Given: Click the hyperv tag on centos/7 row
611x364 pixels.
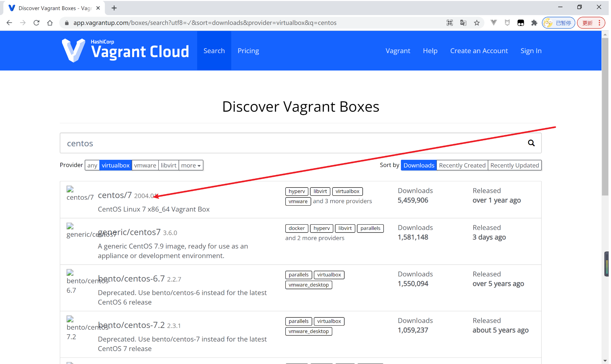Looking at the screenshot, I should tap(297, 191).
